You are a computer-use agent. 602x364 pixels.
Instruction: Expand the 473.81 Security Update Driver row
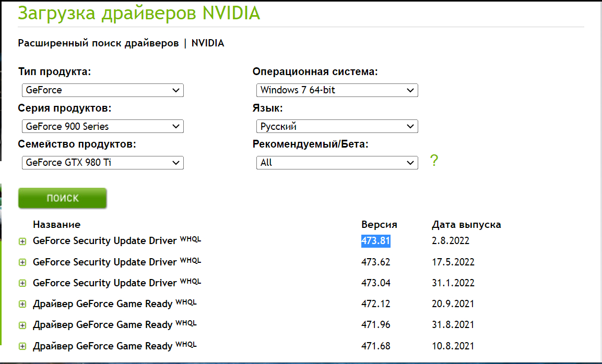tap(22, 241)
